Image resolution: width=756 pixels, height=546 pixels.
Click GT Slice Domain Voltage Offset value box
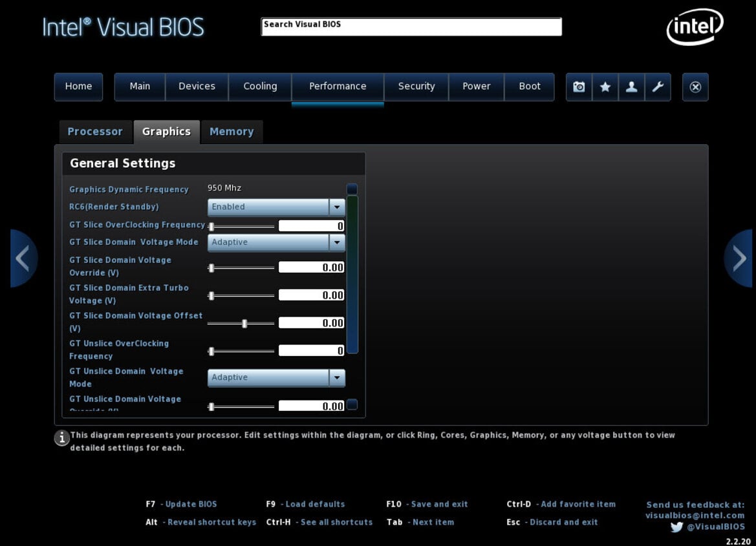pos(312,323)
